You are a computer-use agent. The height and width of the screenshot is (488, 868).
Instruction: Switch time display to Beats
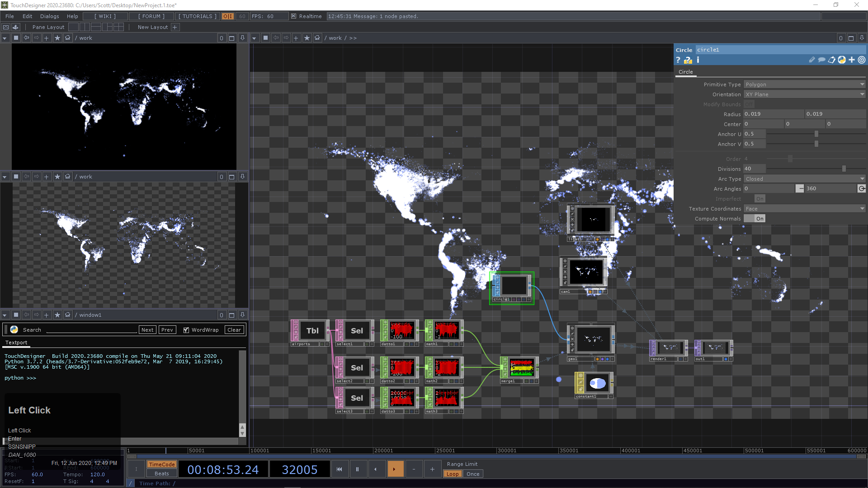pyautogui.click(x=161, y=474)
